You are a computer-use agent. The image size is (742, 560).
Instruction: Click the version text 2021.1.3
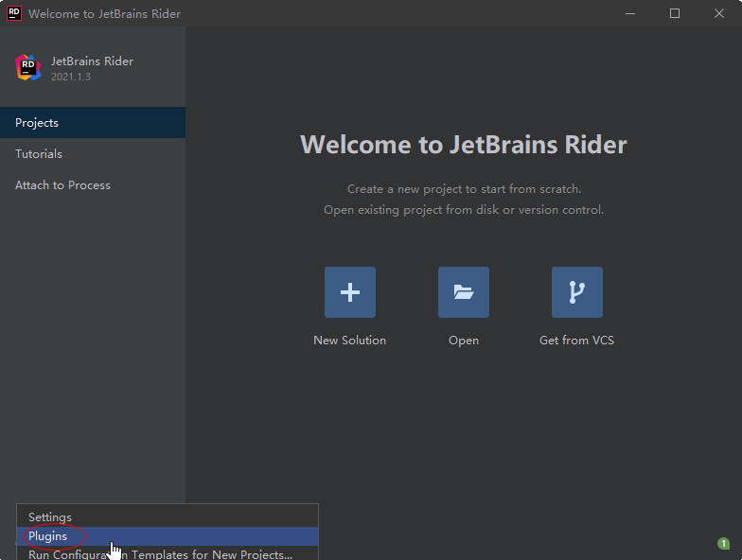tap(71, 77)
